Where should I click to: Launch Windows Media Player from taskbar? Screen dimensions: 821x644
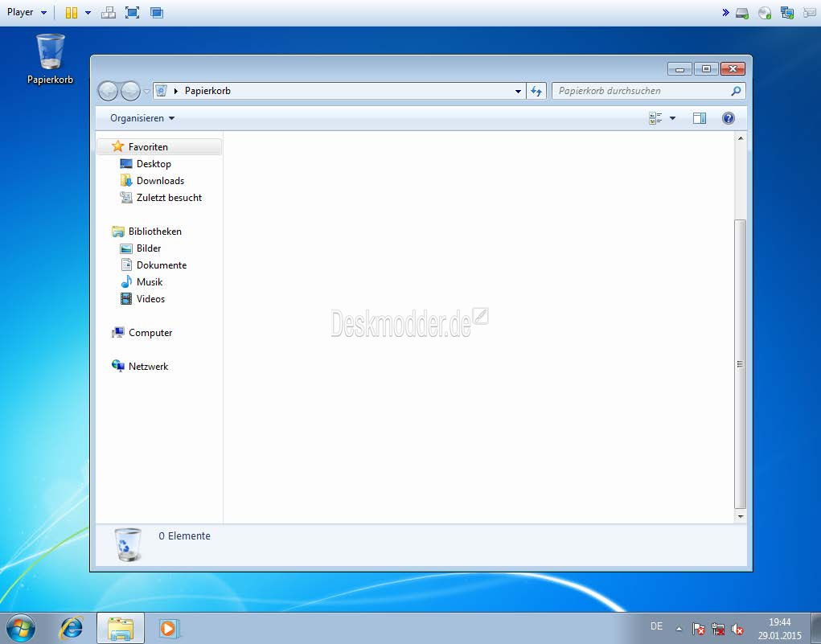pos(169,628)
